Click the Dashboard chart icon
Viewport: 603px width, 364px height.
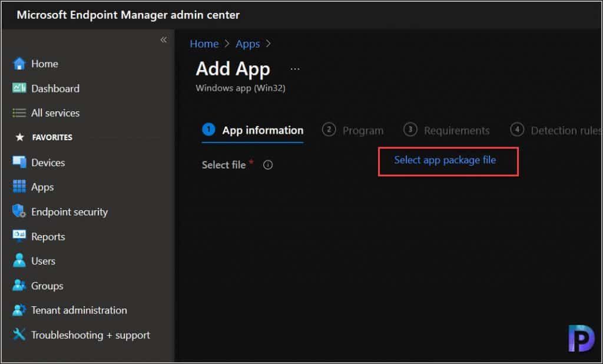(x=19, y=88)
